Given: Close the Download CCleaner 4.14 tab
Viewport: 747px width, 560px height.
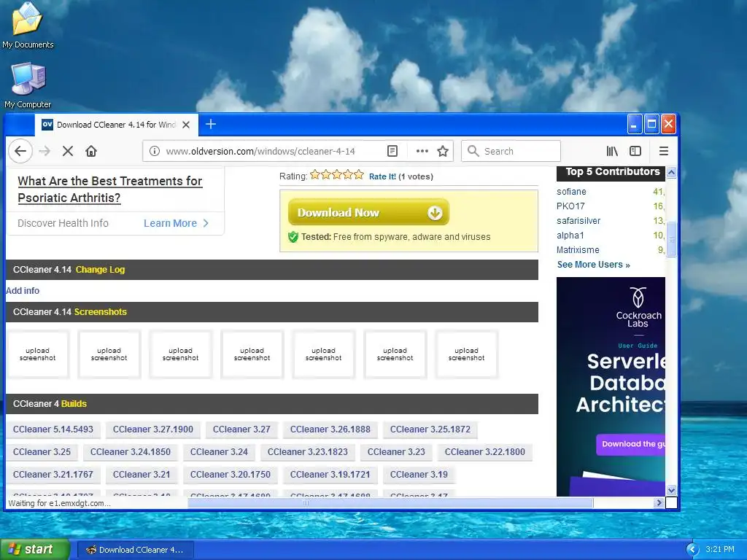Looking at the screenshot, I should (x=186, y=125).
